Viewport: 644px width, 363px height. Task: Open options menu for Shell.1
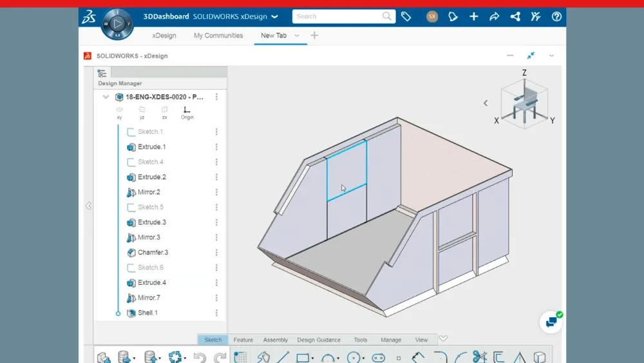(216, 313)
